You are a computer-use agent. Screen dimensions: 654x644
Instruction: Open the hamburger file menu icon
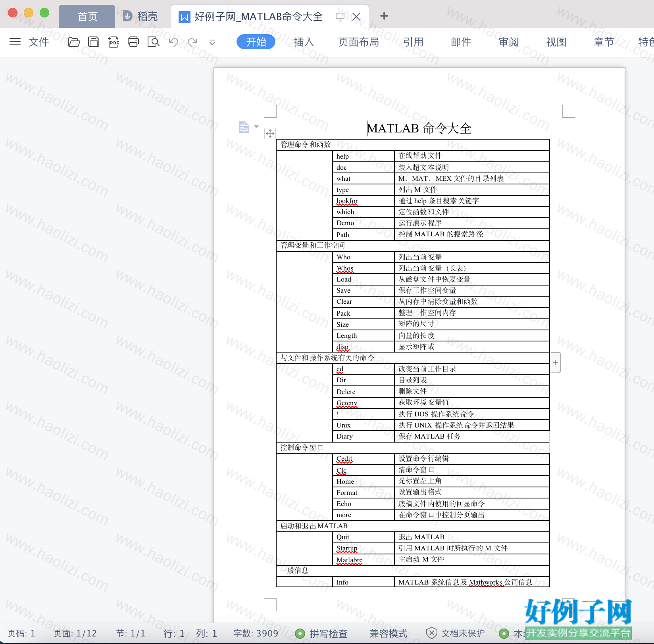point(15,42)
